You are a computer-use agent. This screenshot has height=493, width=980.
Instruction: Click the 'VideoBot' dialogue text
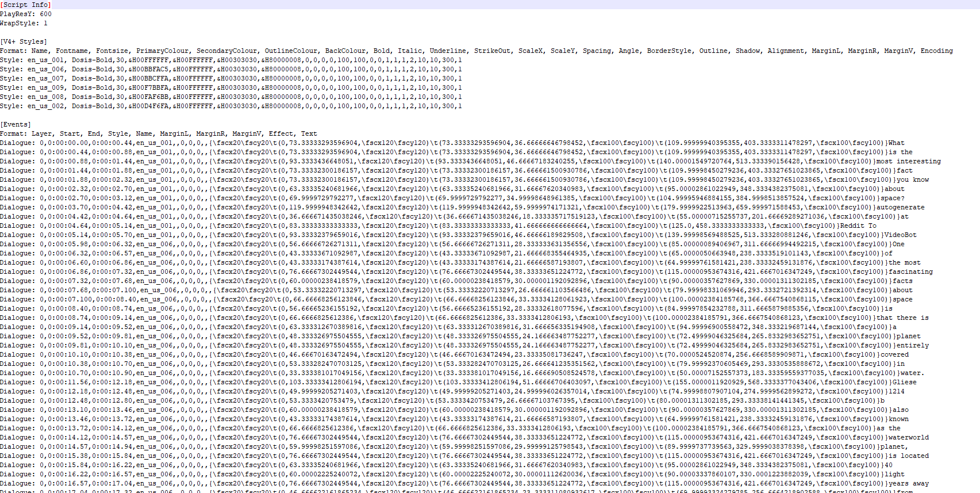coord(900,235)
